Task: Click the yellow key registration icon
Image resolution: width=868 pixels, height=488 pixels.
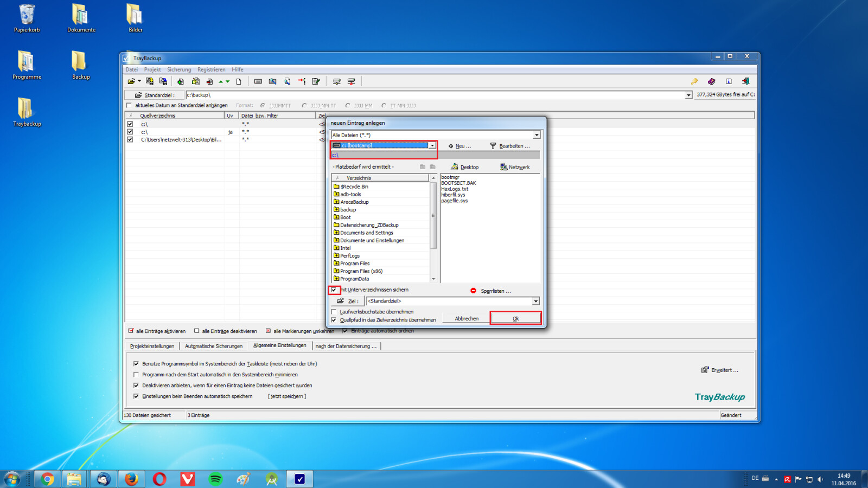Action: (x=694, y=81)
